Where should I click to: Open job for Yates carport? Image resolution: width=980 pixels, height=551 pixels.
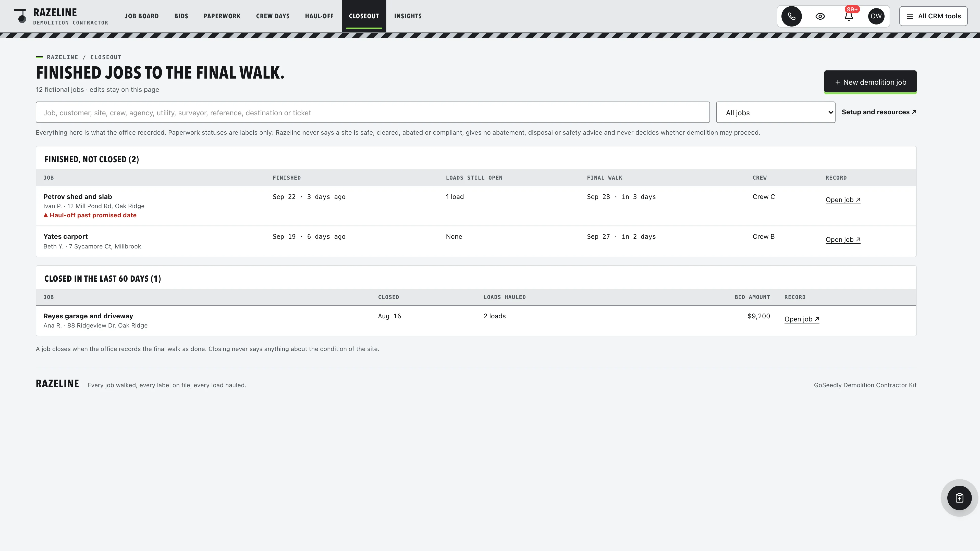(x=843, y=240)
